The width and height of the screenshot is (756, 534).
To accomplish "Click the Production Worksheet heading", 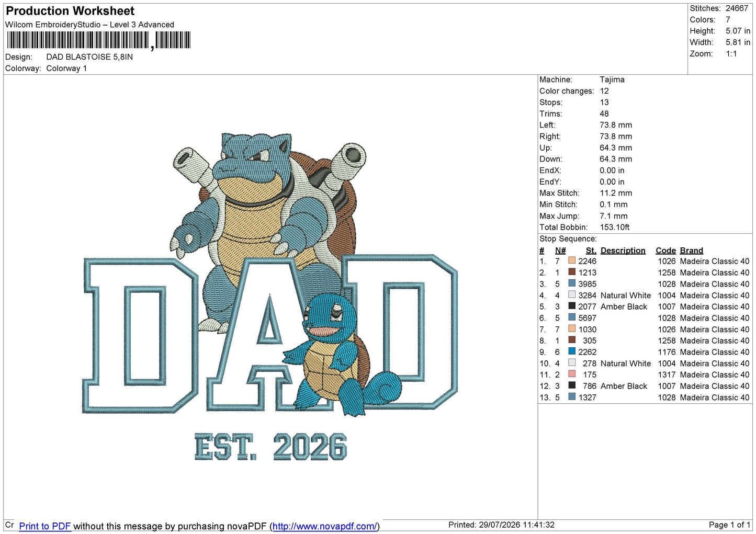I will point(70,11).
